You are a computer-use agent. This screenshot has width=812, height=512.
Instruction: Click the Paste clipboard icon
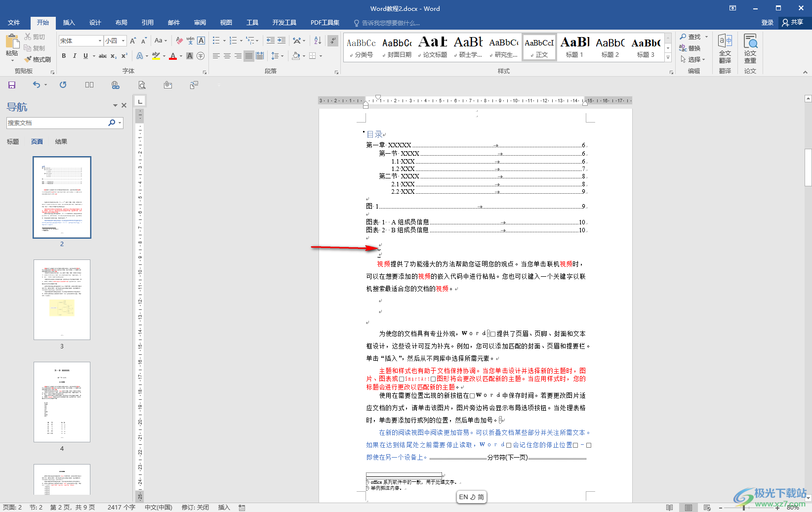(12, 42)
